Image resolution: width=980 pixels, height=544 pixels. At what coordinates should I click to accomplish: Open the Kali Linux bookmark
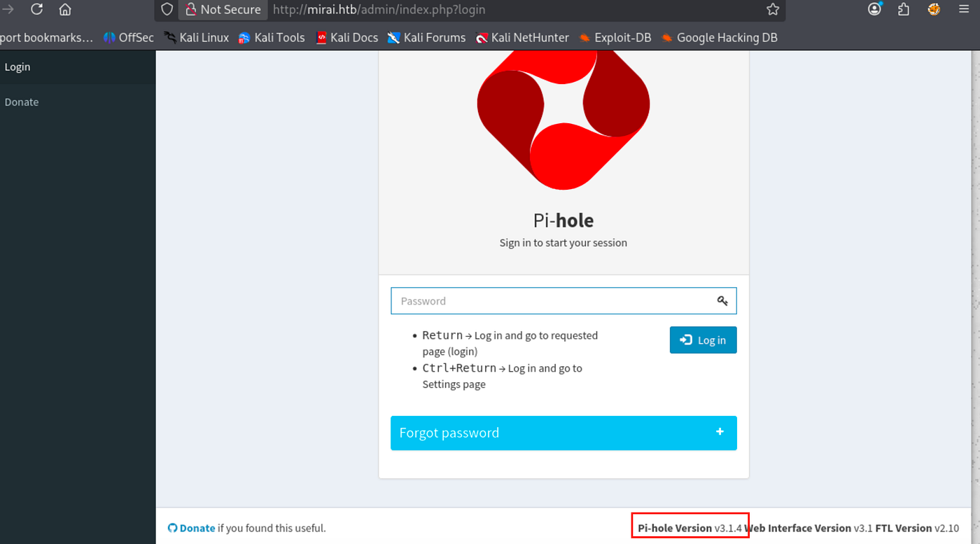(x=196, y=38)
